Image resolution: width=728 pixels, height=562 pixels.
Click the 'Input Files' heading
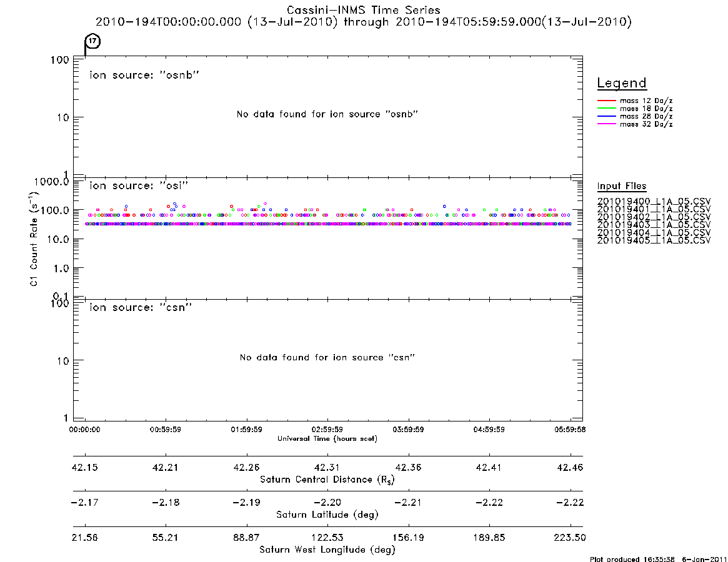pyautogui.click(x=622, y=186)
